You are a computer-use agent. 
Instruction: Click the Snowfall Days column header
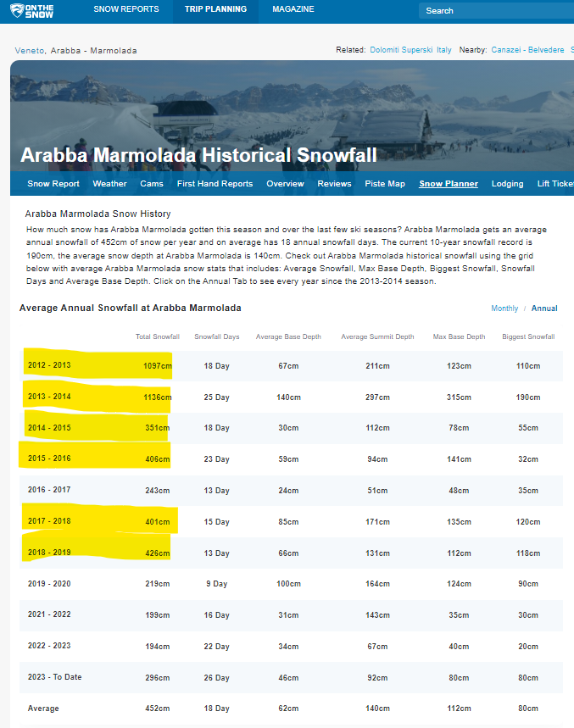pyautogui.click(x=217, y=336)
